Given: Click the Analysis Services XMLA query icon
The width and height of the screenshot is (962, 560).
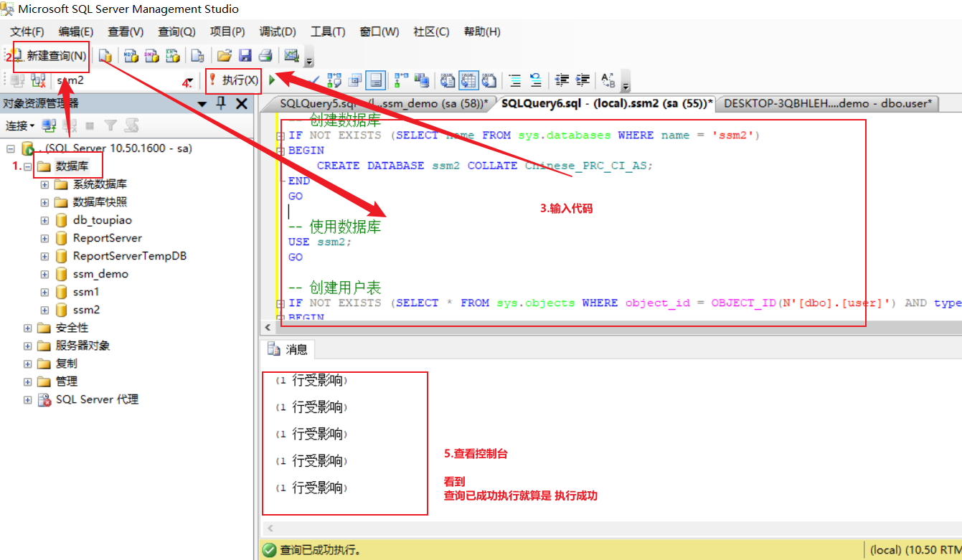Looking at the screenshot, I should (173, 56).
